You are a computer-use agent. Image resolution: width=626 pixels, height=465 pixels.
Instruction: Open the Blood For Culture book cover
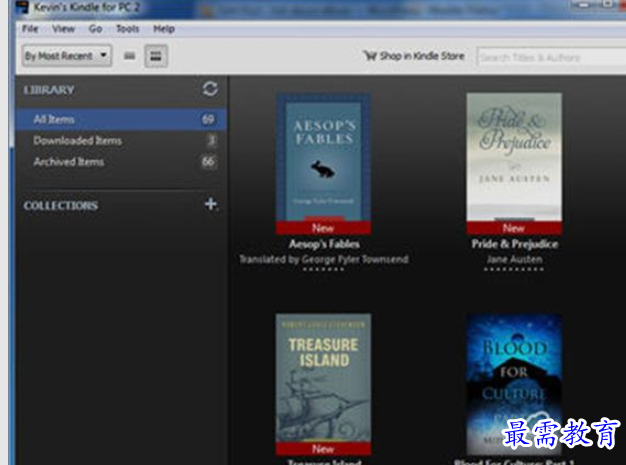coord(514,384)
